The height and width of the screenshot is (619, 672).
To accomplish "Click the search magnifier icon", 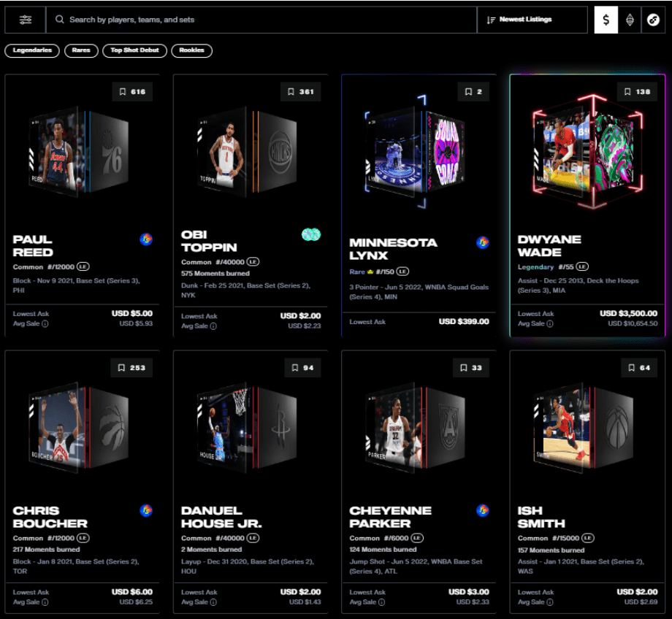I will 60,20.
